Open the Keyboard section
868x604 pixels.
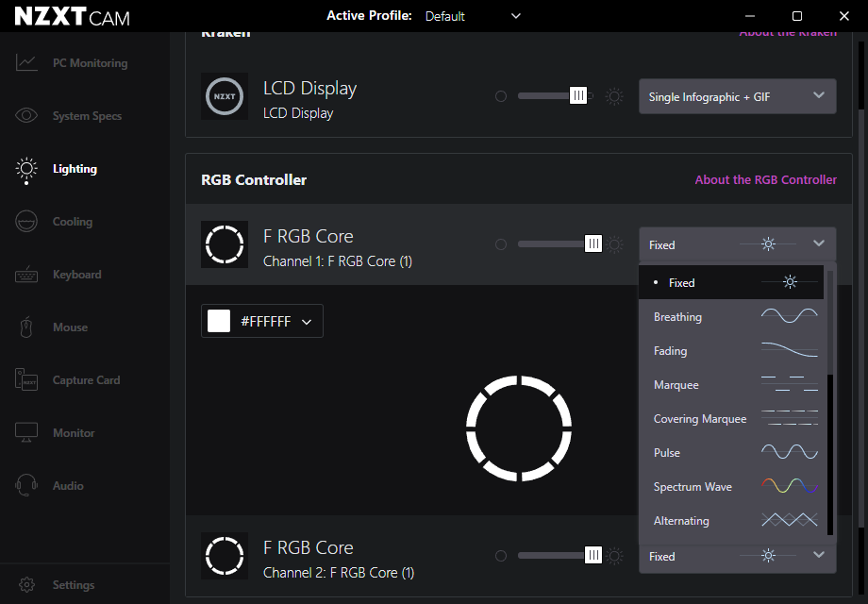click(x=77, y=275)
